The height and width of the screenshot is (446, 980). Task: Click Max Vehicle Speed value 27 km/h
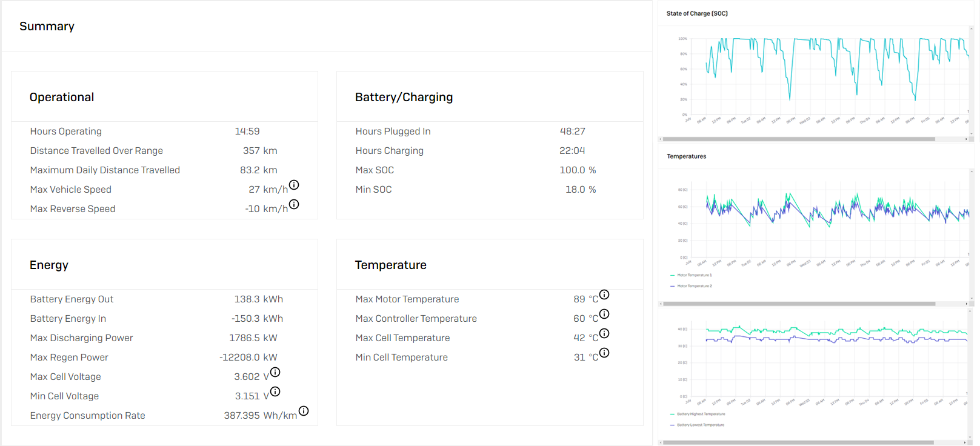click(268, 190)
